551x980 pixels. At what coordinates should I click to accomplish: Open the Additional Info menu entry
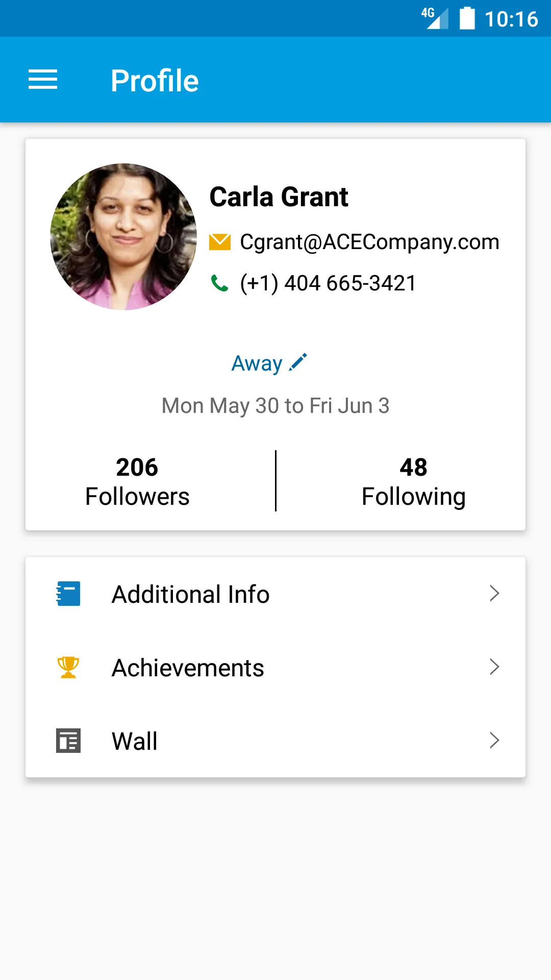point(275,594)
